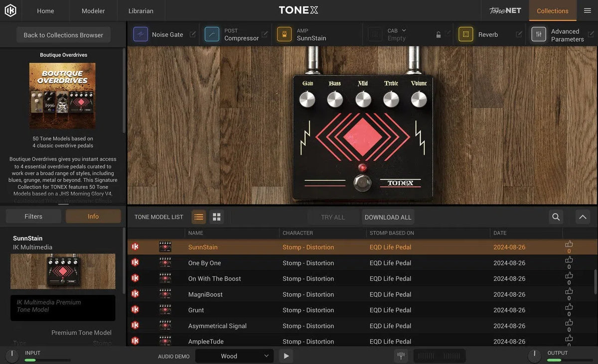
Task: Open the Noise Gate pedal icon
Action: [x=141, y=34]
